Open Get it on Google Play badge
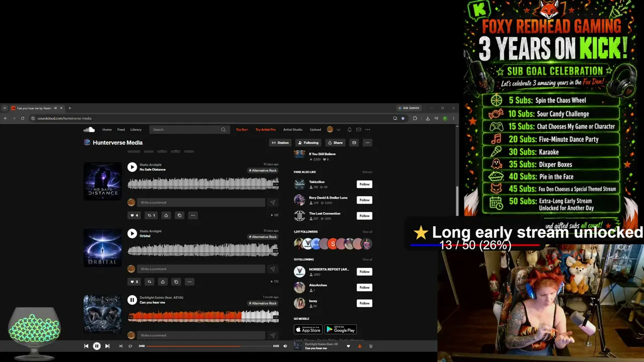Image resolution: width=644 pixels, height=362 pixels. 341,330
